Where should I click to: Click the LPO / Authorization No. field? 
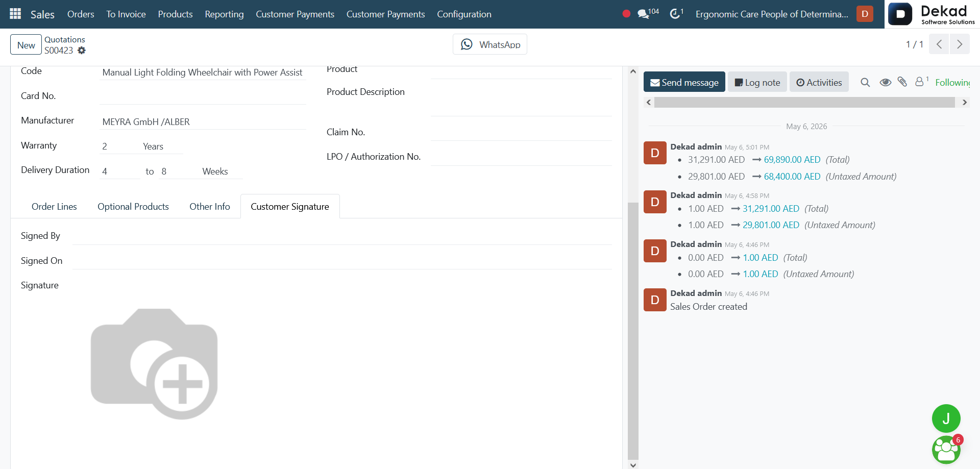pos(521,157)
